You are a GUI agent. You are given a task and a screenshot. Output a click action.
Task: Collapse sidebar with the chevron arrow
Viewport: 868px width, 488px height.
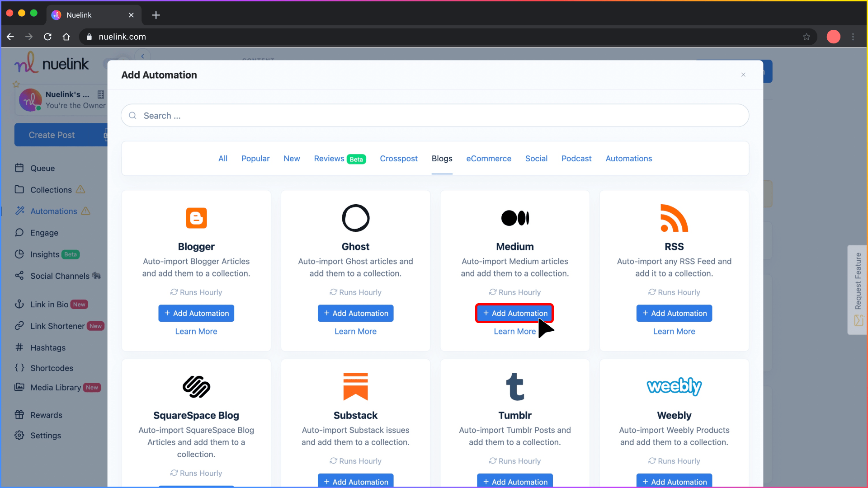click(x=142, y=56)
